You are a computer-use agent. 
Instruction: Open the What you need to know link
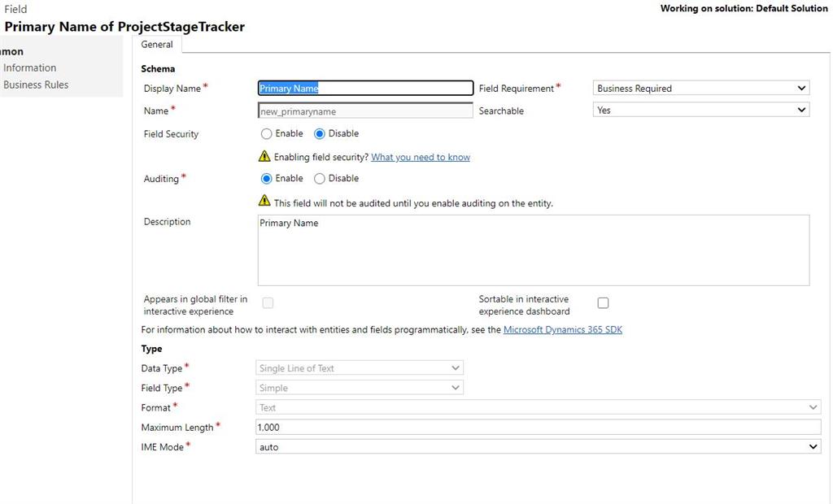coord(420,157)
